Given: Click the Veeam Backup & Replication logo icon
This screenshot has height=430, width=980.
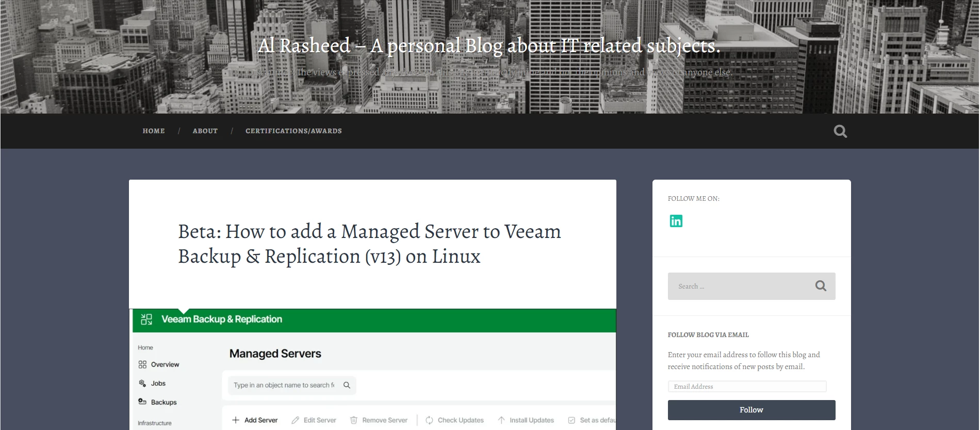Looking at the screenshot, I should 146,320.
